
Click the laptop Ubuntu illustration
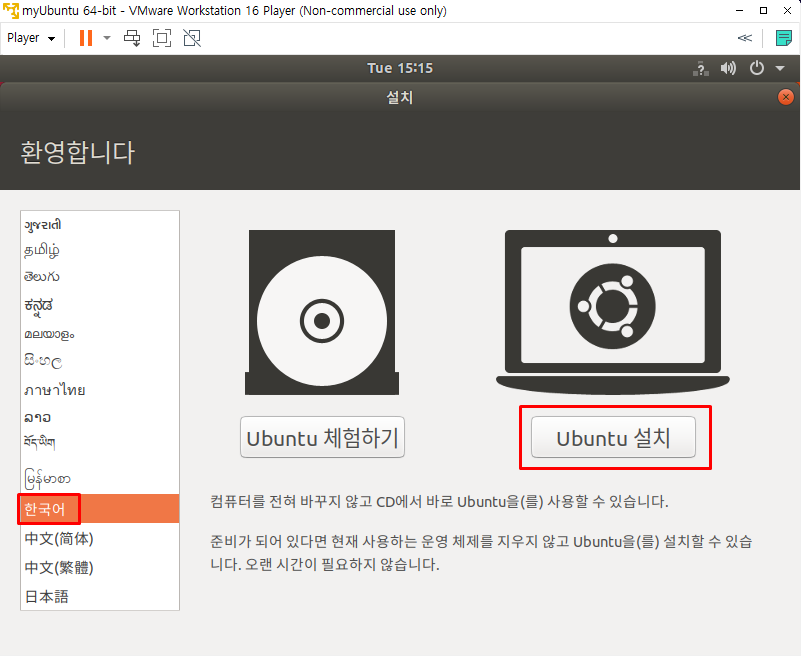coord(612,312)
